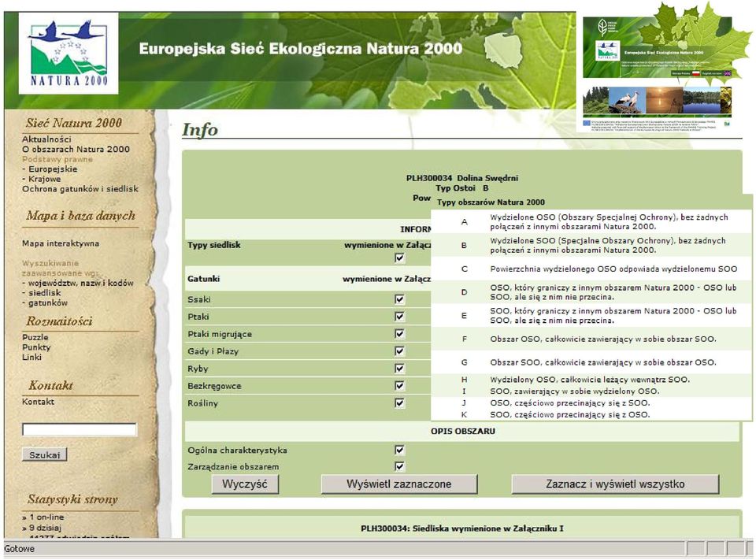Click the Typ Ostoi B value
The width and height of the screenshot is (756, 560).
[486, 188]
